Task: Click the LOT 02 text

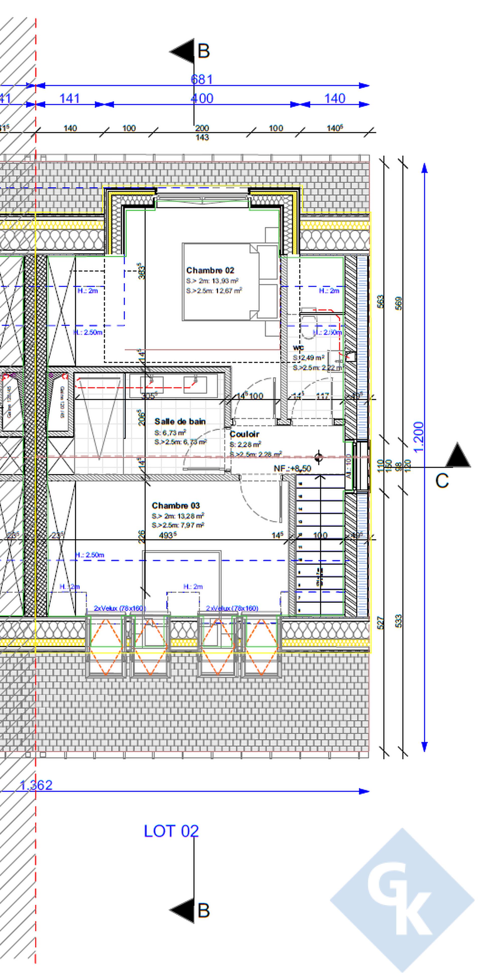Action: tap(171, 831)
